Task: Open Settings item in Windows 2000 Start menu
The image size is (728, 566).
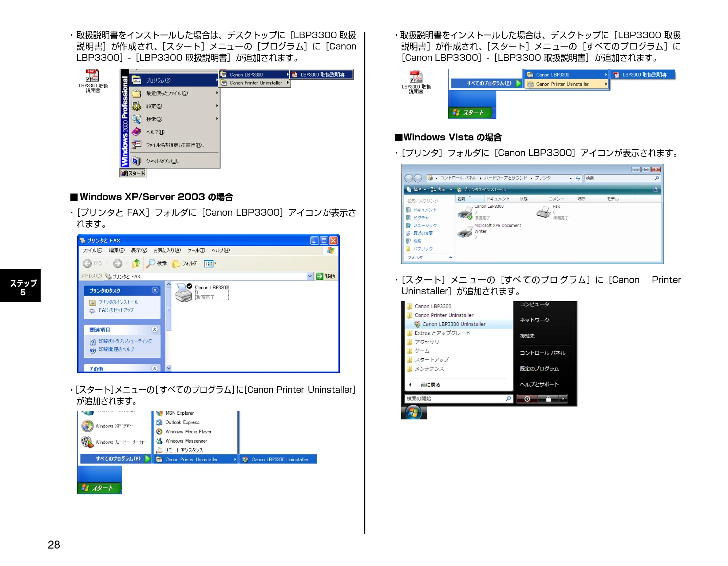Action: 174,106
